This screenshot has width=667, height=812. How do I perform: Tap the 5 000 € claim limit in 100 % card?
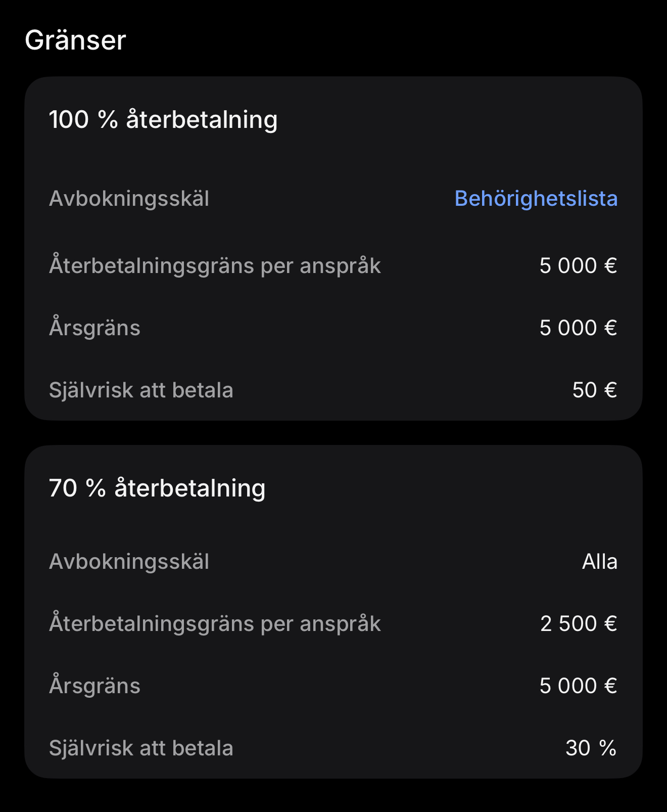(x=578, y=266)
